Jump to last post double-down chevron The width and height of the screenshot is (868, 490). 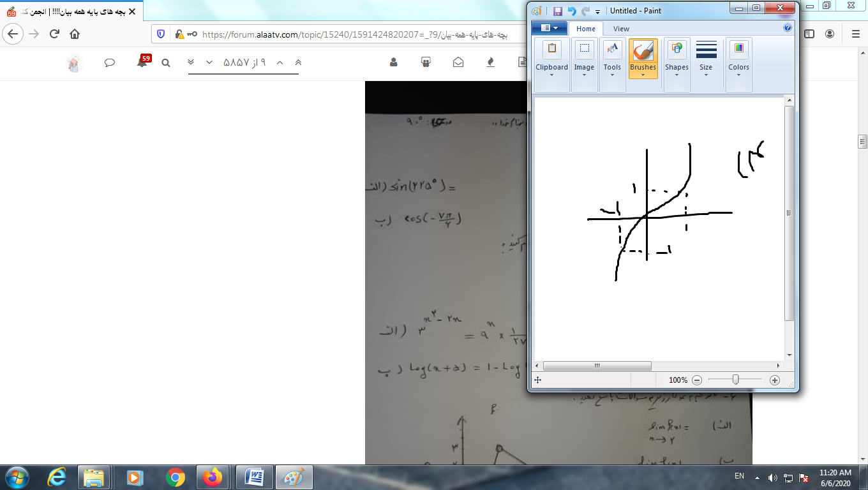(x=191, y=63)
